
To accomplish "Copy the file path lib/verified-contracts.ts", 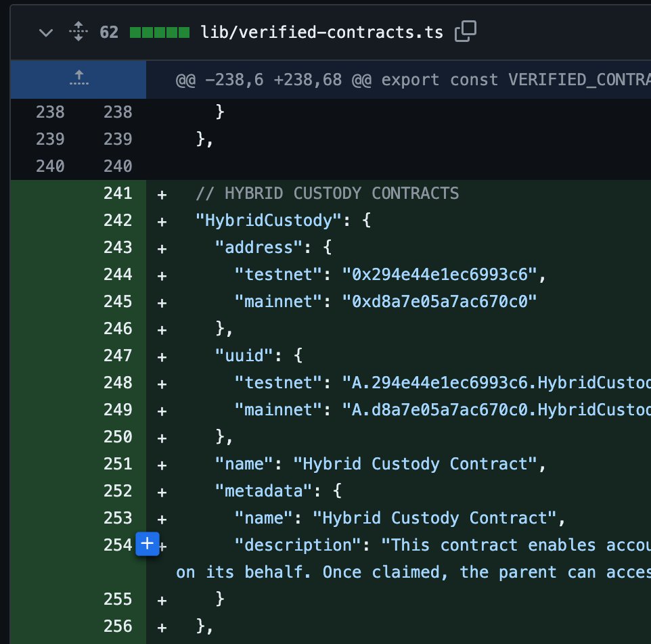I will pos(466,31).
